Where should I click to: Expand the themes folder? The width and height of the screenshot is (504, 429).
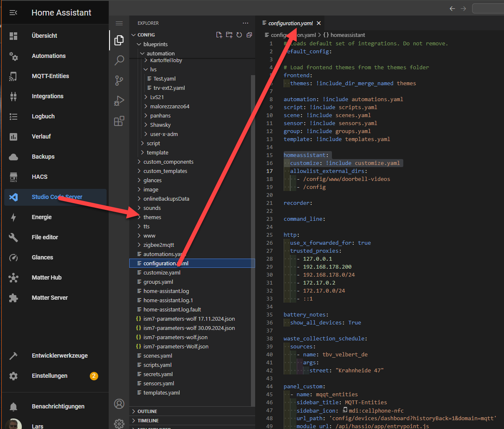152,217
